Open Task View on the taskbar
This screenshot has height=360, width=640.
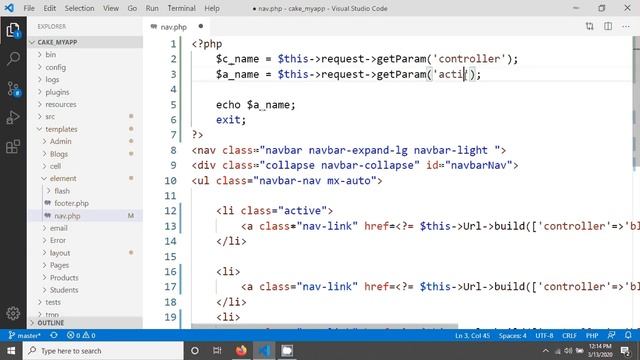click(x=217, y=351)
